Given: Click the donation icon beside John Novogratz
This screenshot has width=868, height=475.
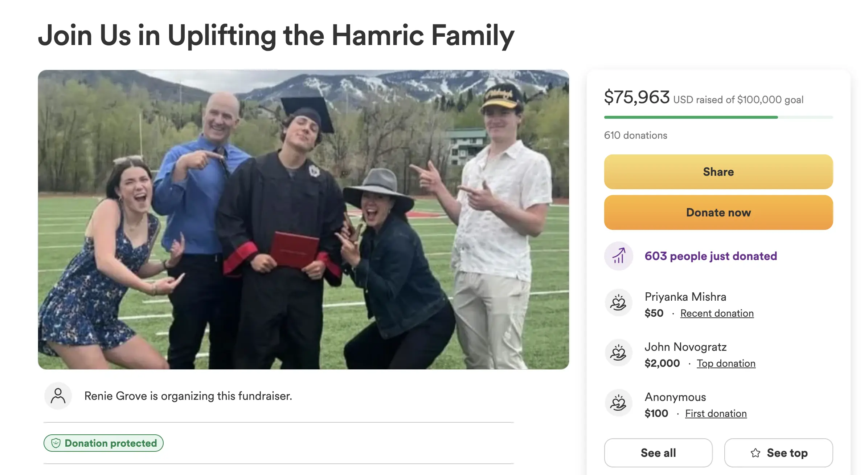Looking at the screenshot, I should point(619,353).
